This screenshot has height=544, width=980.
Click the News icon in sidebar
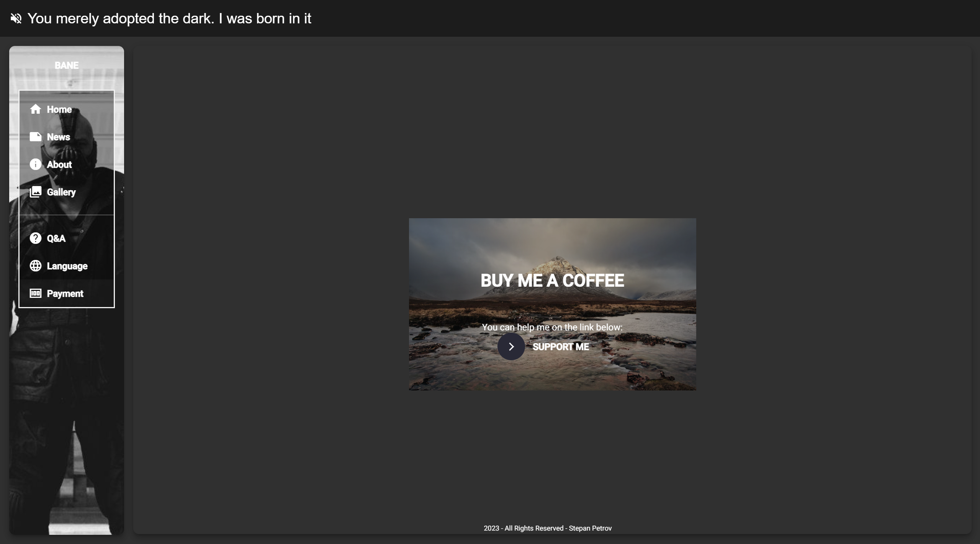pyautogui.click(x=35, y=137)
